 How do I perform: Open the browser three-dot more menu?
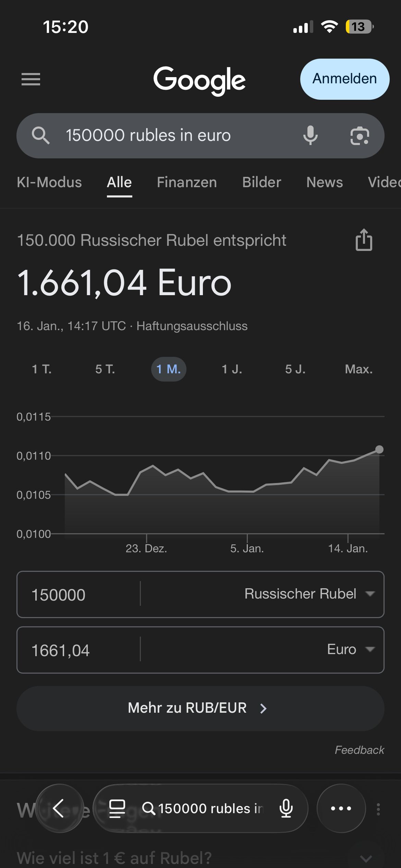click(x=341, y=808)
